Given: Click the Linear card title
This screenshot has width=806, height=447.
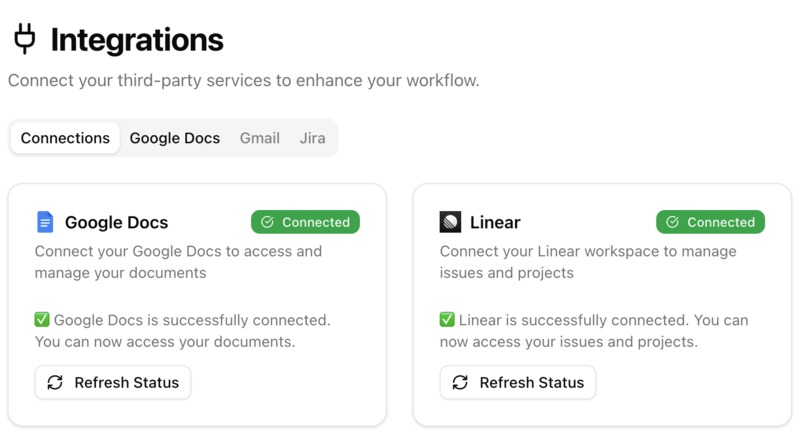Looking at the screenshot, I should (495, 222).
